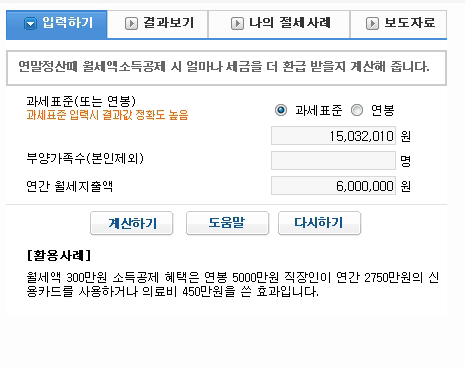Focus the empty 부양가족수 input field
This screenshot has width=465, height=367.
pyautogui.click(x=333, y=161)
